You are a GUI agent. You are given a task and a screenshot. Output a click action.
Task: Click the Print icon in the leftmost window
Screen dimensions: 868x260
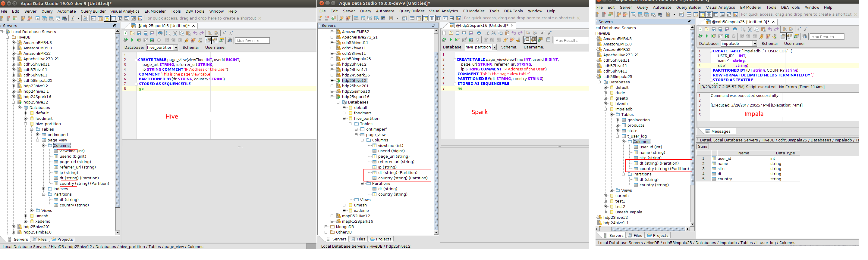point(160,33)
